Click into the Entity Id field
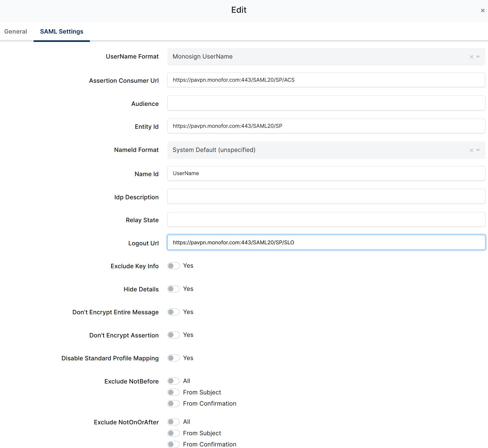 326,126
